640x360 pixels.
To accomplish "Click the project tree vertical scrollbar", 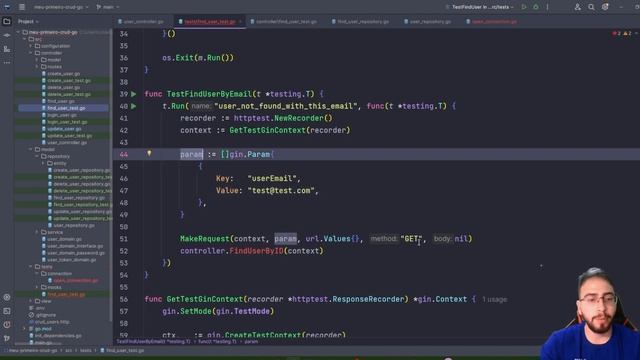I will tap(111, 176).
